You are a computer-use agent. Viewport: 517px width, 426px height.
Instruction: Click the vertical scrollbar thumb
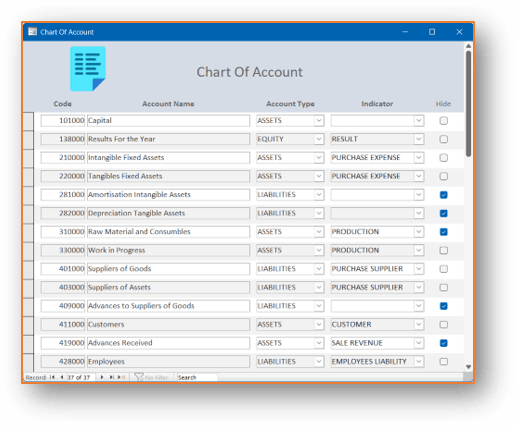click(468, 103)
